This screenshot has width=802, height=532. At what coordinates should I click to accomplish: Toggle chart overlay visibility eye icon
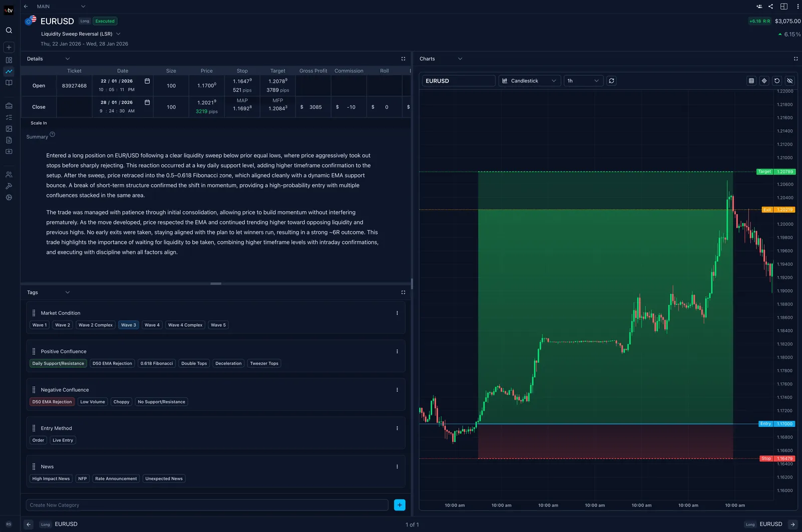click(x=790, y=81)
